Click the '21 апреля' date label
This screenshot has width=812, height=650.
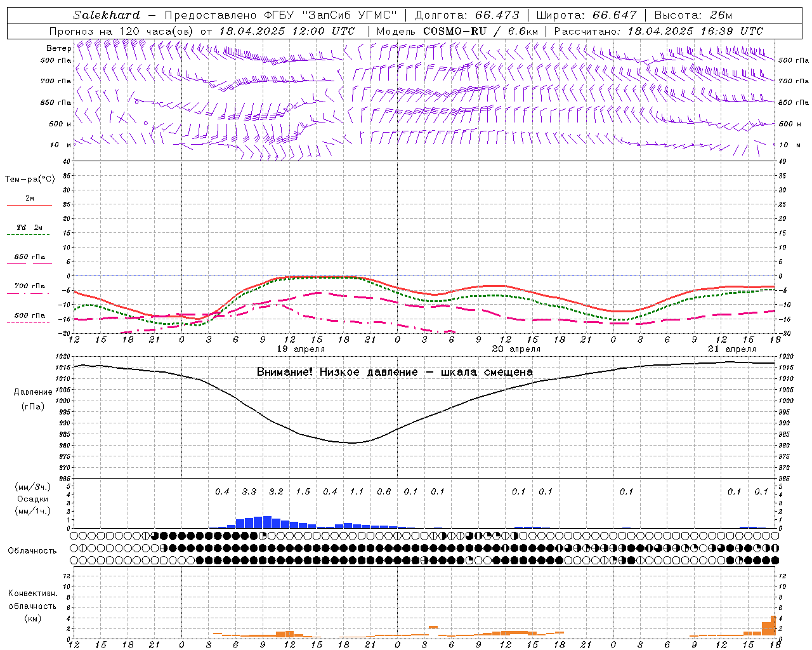pyautogui.click(x=732, y=349)
